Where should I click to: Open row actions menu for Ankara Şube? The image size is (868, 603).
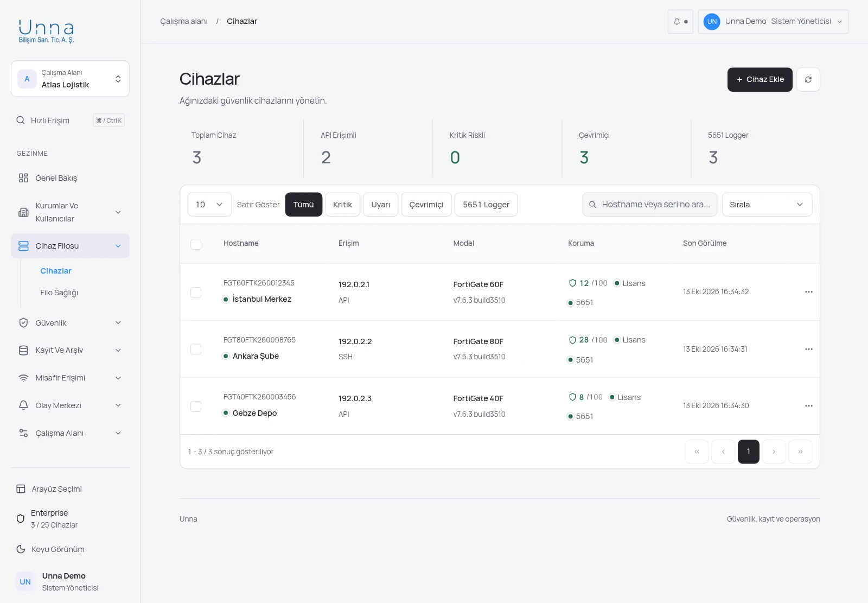coord(809,349)
